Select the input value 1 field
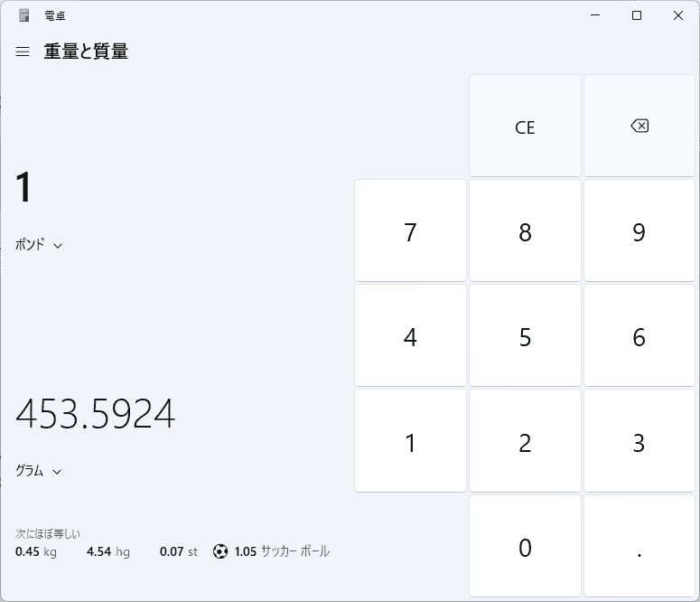 pos(24,188)
